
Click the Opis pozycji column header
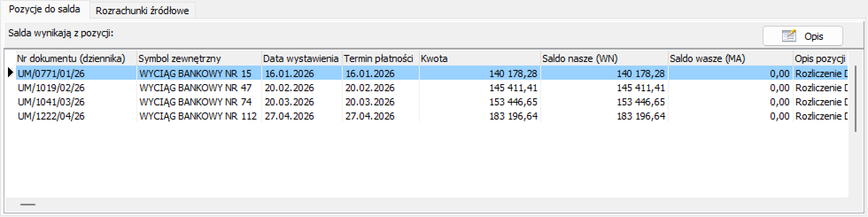tap(821, 58)
